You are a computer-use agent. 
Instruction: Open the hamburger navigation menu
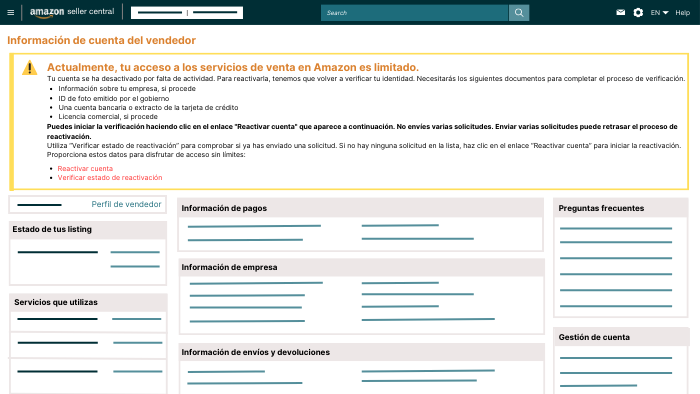pyautogui.click(x=11, y=12)
